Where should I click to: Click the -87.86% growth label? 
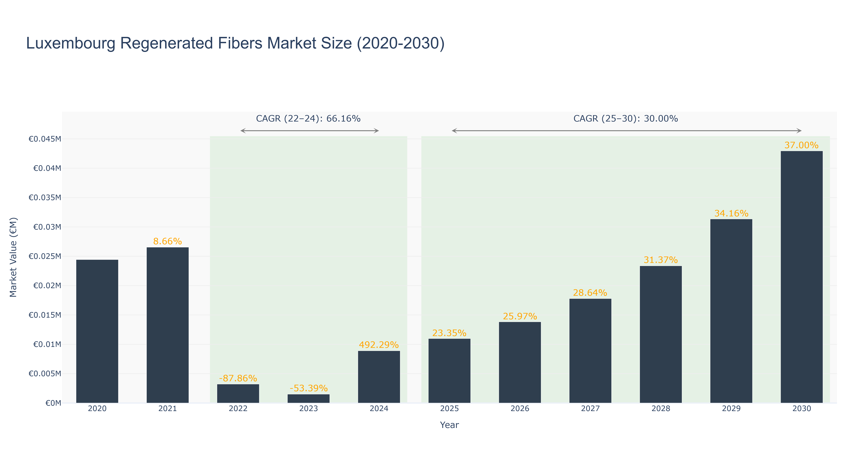(x=238, y=378)
